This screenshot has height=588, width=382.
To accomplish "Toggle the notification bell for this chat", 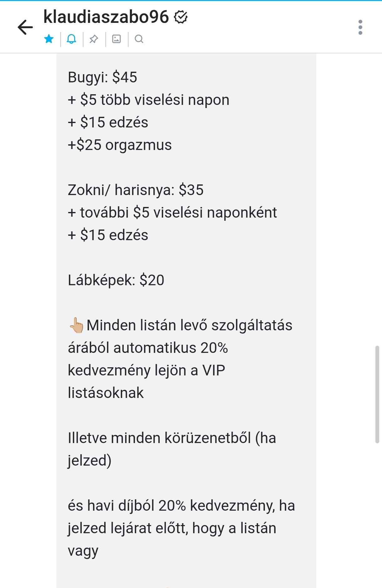I will pos(71,39).
